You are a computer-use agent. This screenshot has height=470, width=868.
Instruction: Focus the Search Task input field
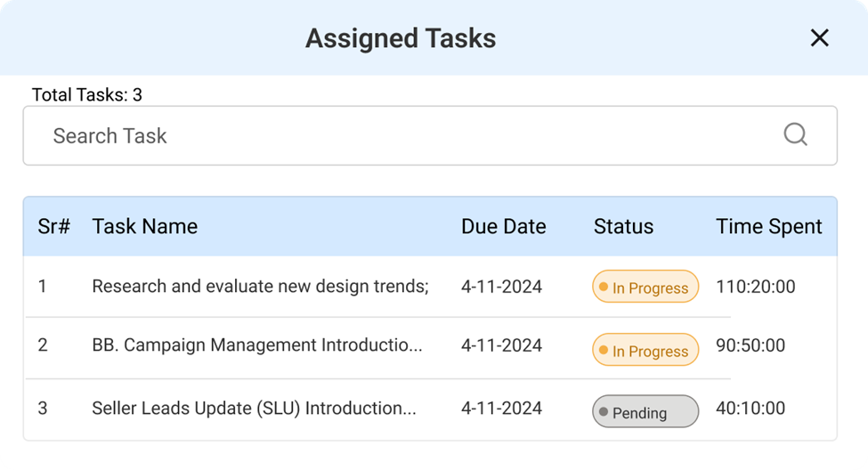pyautogui.click(x=430, y=135)
